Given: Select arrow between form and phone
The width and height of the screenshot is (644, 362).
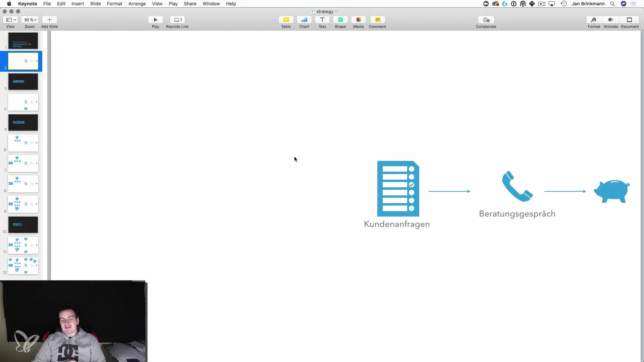Looking at the screenshot, I should 449,191.
